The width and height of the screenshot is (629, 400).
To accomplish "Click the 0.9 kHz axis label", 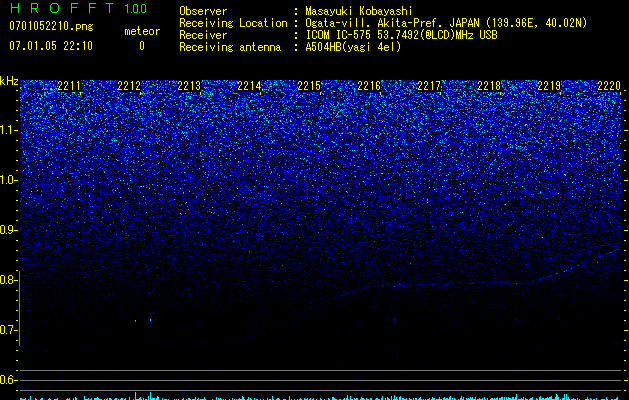I will 9,230.
